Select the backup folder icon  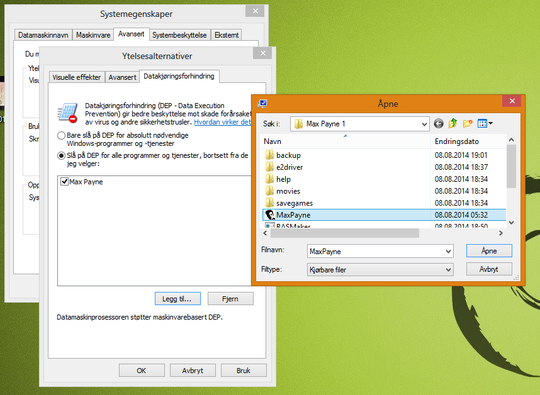(x=270, y=155)
